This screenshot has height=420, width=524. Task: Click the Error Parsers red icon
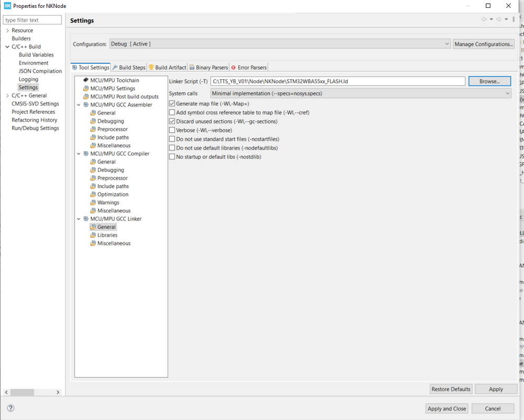point(233,68)
